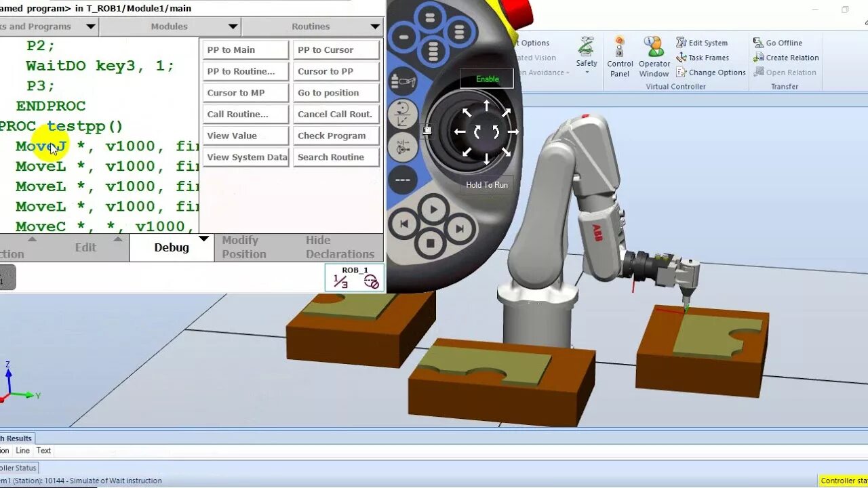Rotate joystick counterclockwise arrow
Image resolution: width=868 pixels, height=488 pixels.
(x=477, y=132)
